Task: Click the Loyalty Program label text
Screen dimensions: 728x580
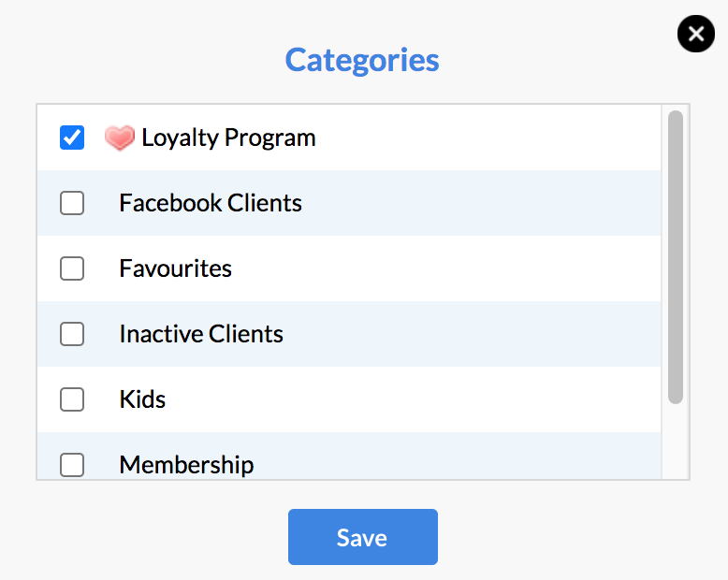Action: pyautogui.click(x=228, y=138)
